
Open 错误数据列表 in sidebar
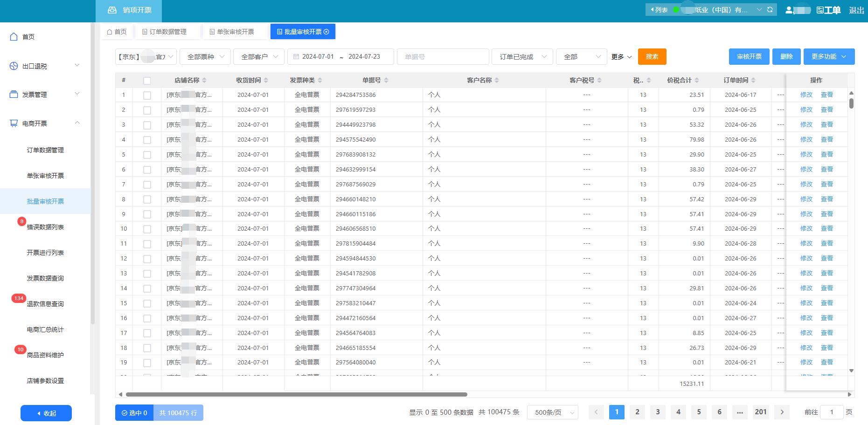[x=45, y=227]
